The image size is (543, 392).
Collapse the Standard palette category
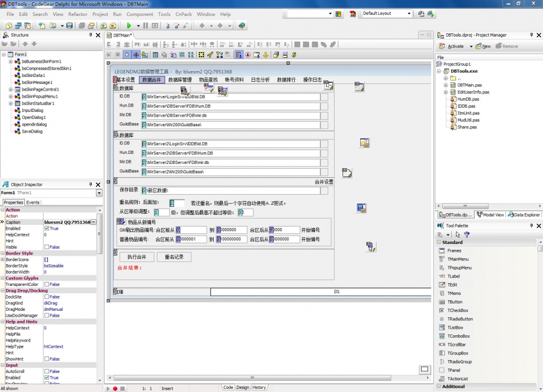coord(439,242)
